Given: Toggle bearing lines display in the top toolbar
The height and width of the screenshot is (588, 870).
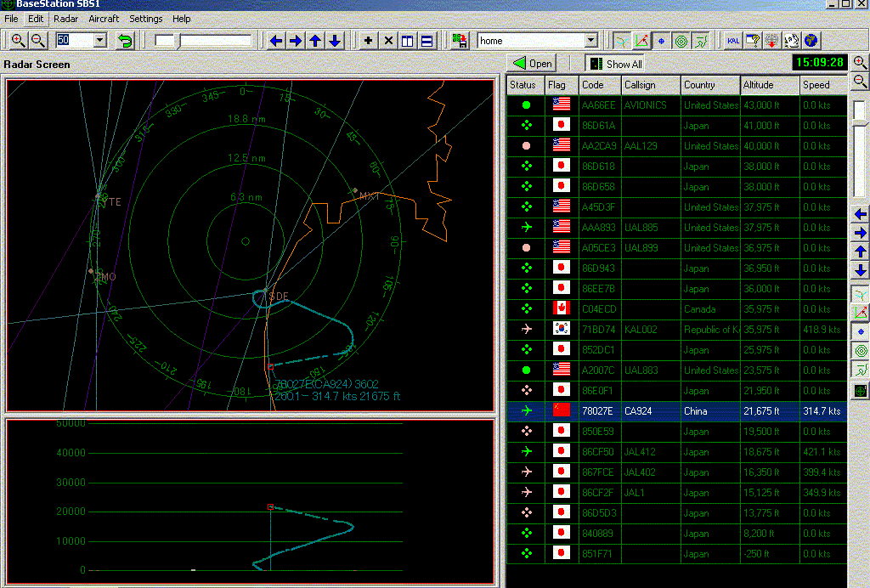Looking at the screenshot, I should 642,41.
